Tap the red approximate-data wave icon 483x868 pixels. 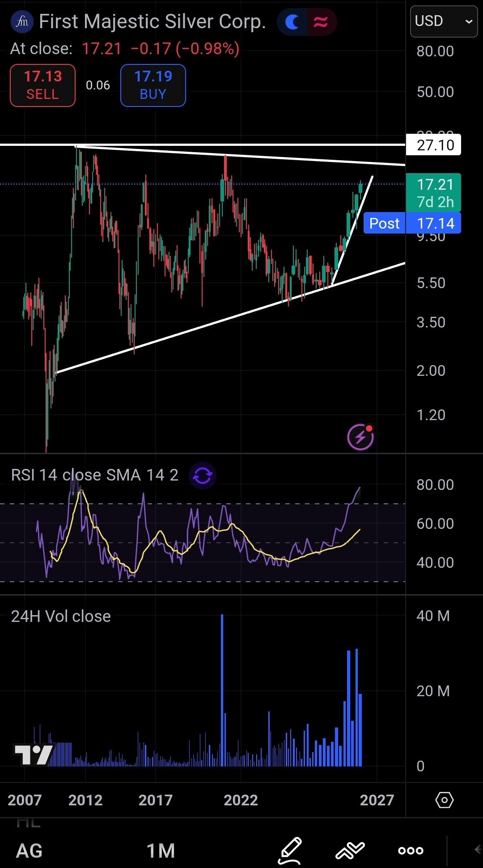tap(321, 21)
